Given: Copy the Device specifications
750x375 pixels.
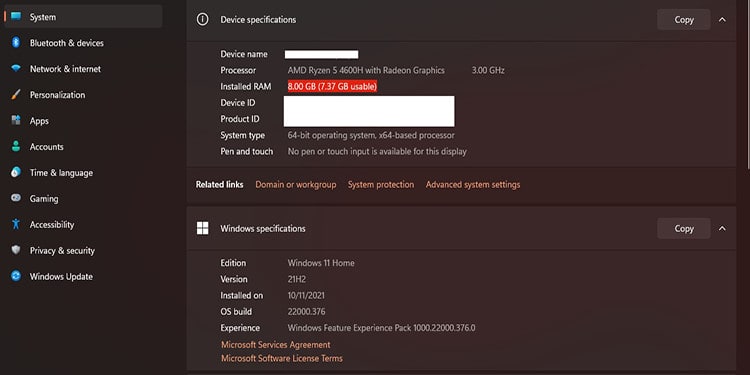Looking at the screenshot, I should pos(684,20).
